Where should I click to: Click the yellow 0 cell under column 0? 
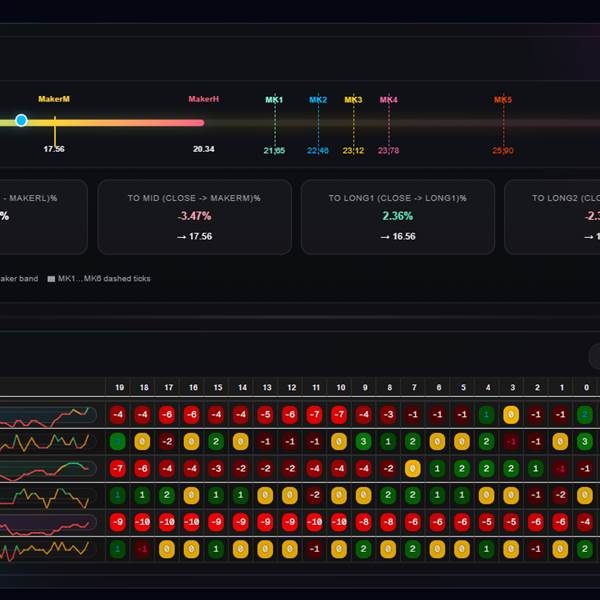(x=585, y=495)
